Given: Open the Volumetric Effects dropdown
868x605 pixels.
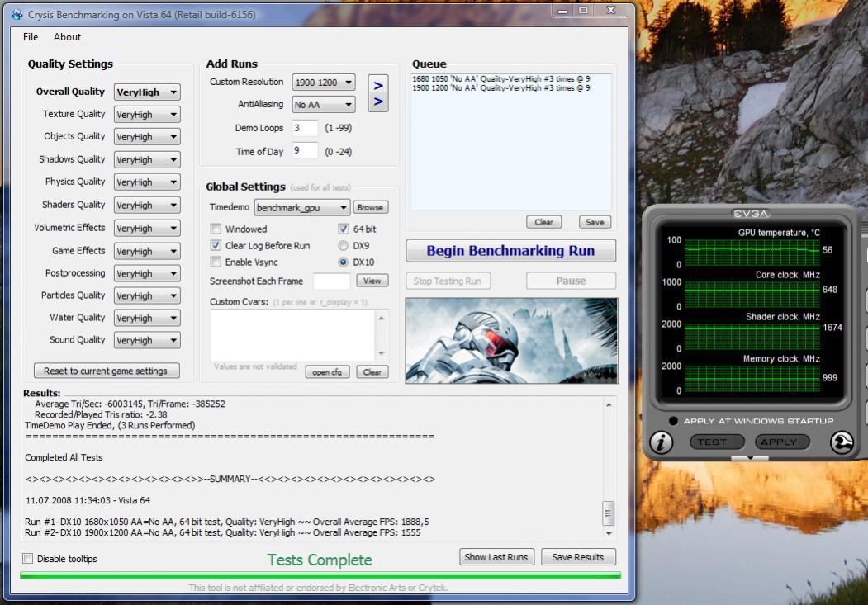Looking at the screenshot, I should coord(147,229).
